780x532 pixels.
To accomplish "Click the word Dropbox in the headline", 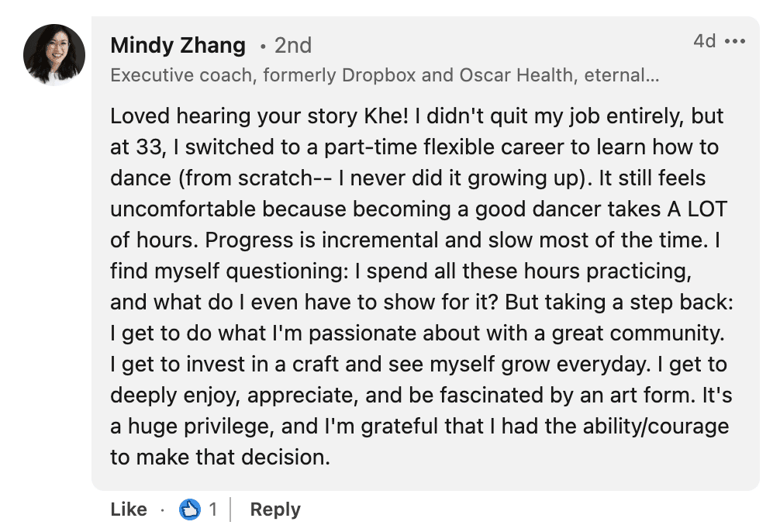I will pos(378,75).
